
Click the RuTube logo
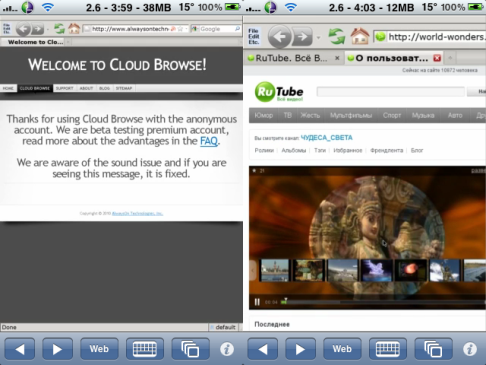point(279,92)
